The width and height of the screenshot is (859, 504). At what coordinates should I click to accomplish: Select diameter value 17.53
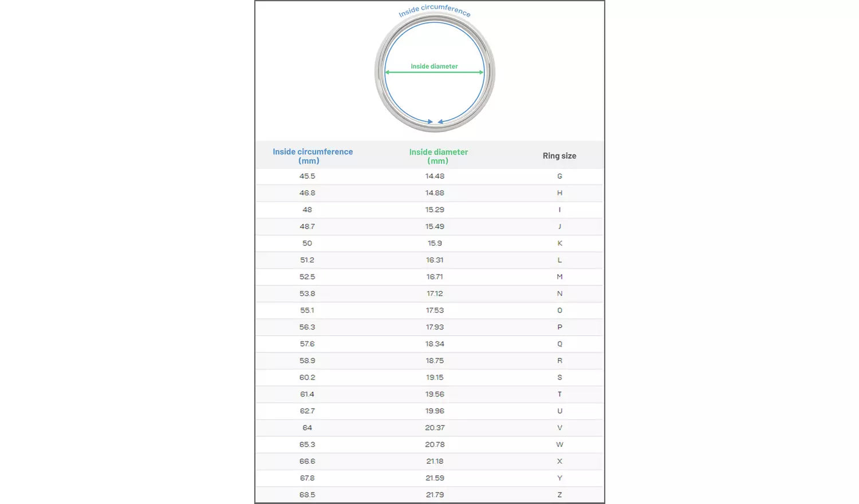435,310
